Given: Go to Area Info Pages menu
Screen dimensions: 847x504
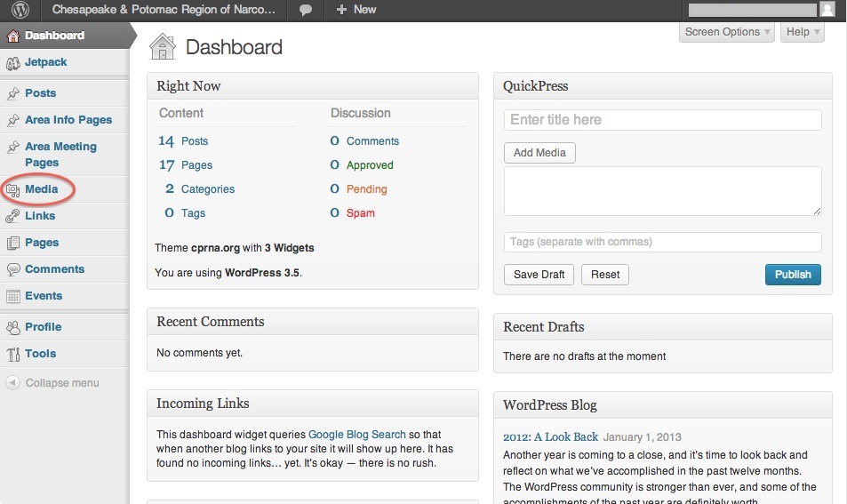Looking at the screenshot, I should click(68, 120).
